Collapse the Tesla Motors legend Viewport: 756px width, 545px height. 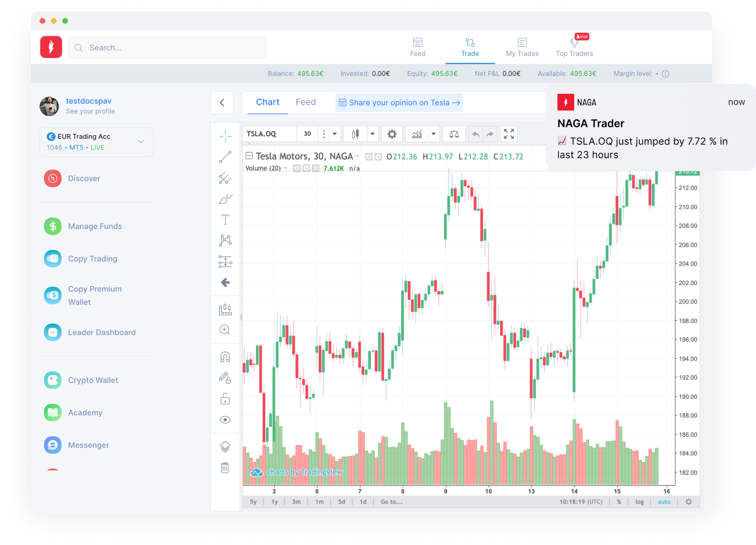[x=249, y=155]
